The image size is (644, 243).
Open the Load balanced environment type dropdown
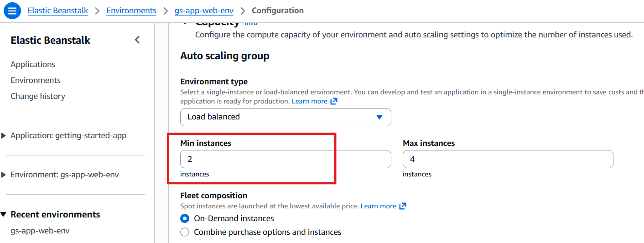(x=285, y=117)
